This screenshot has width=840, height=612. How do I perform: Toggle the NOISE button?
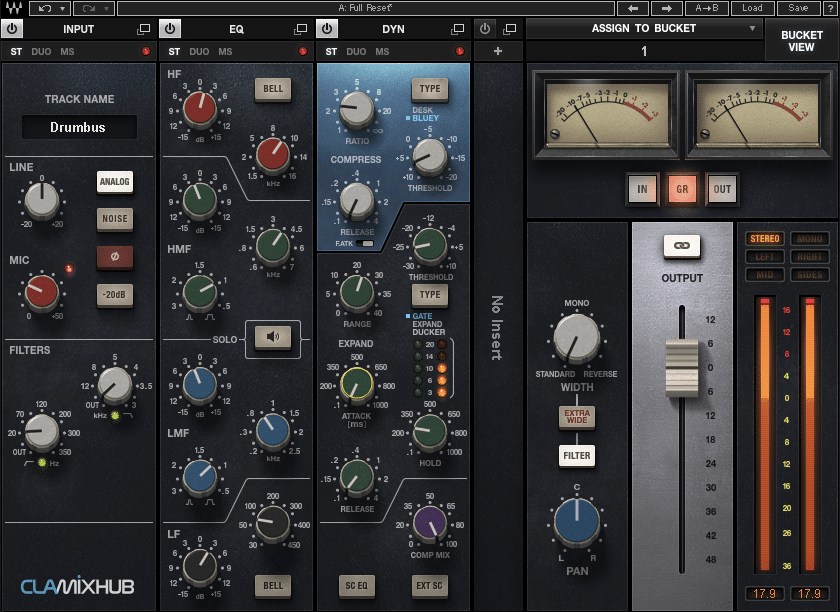click(x=115, y=219)
